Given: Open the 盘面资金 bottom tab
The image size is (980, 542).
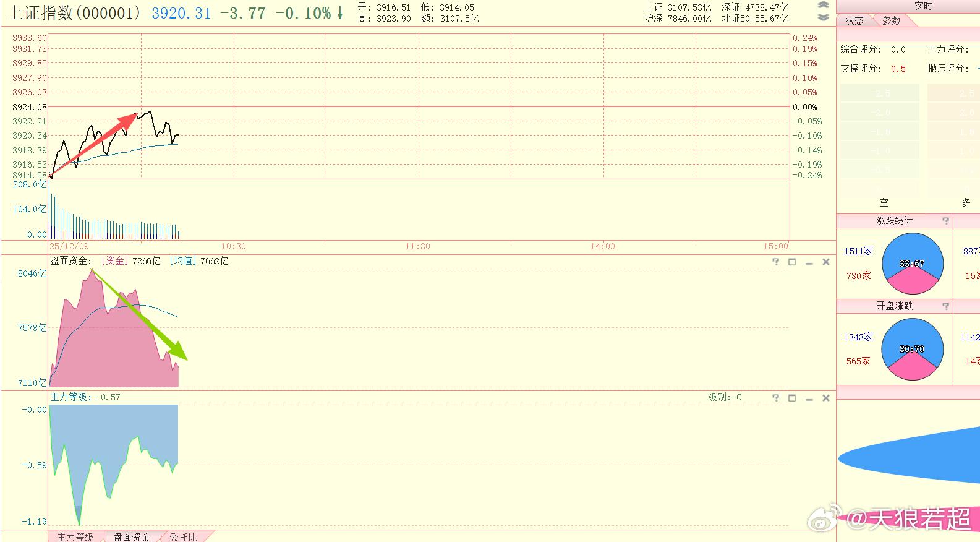Looking at the screenshot, I should (x=132, y=536).
